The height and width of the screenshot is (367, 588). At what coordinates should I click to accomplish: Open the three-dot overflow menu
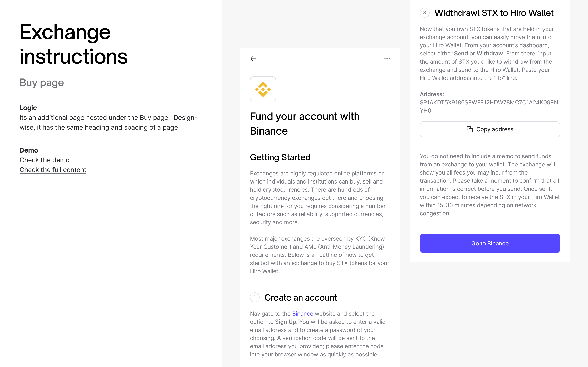point(387,59)
